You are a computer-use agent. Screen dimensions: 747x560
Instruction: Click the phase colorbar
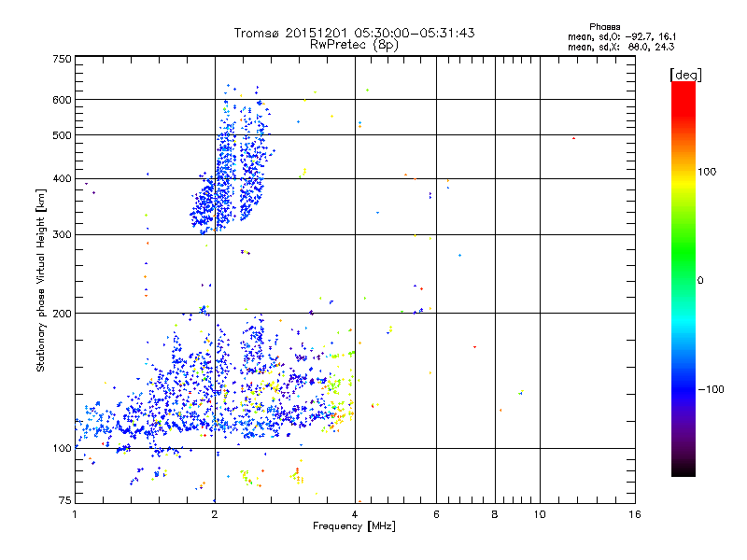(684, 278)
